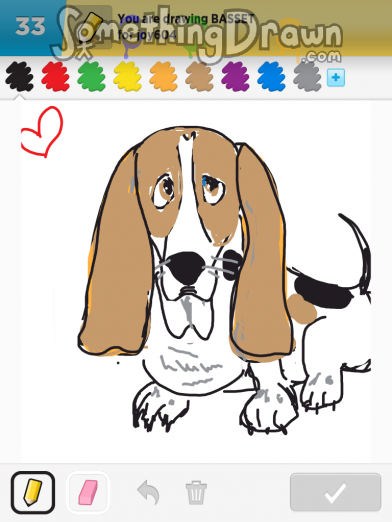
Task: Select the purple paint swatch
Action: pos(235,77)
